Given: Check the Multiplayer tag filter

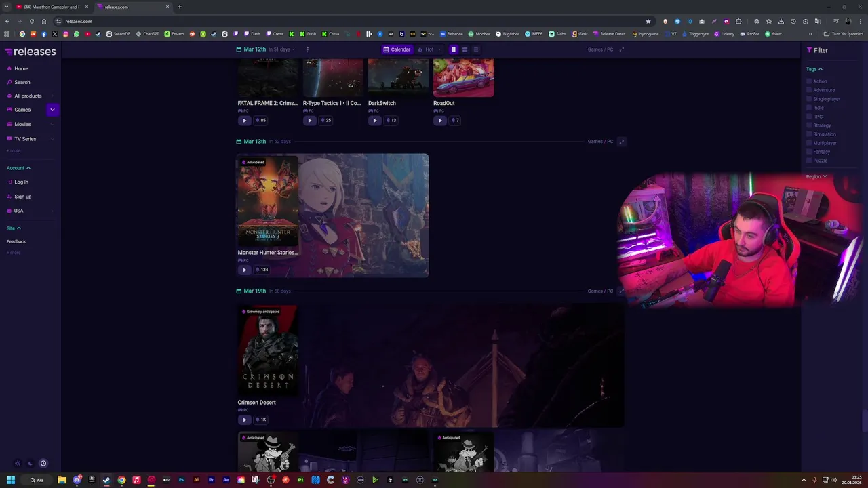Looking at the screenshot, I should [809, 143].
